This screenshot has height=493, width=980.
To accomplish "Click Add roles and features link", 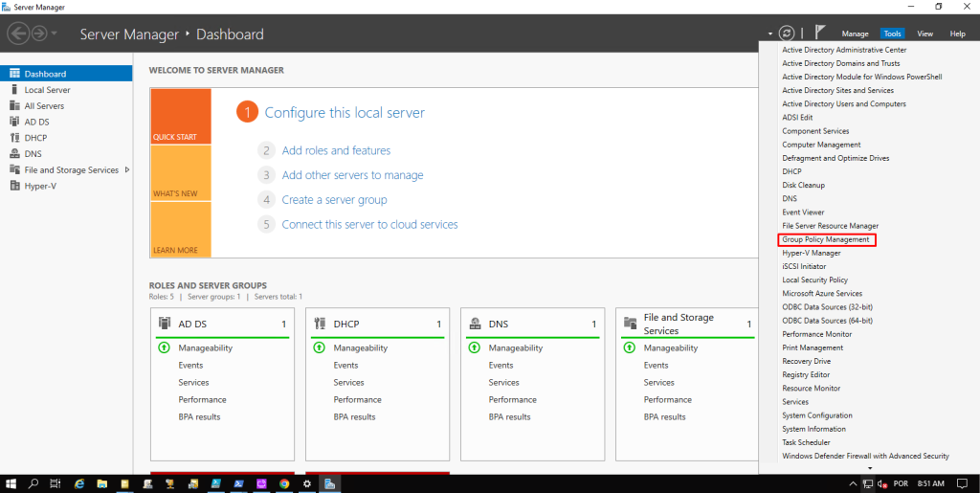I will point(336,150).
